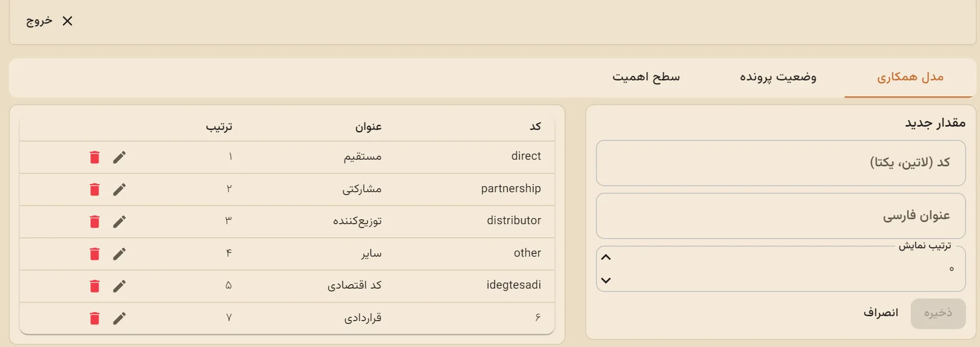Delete the 'distributor' row

point(95,221)
